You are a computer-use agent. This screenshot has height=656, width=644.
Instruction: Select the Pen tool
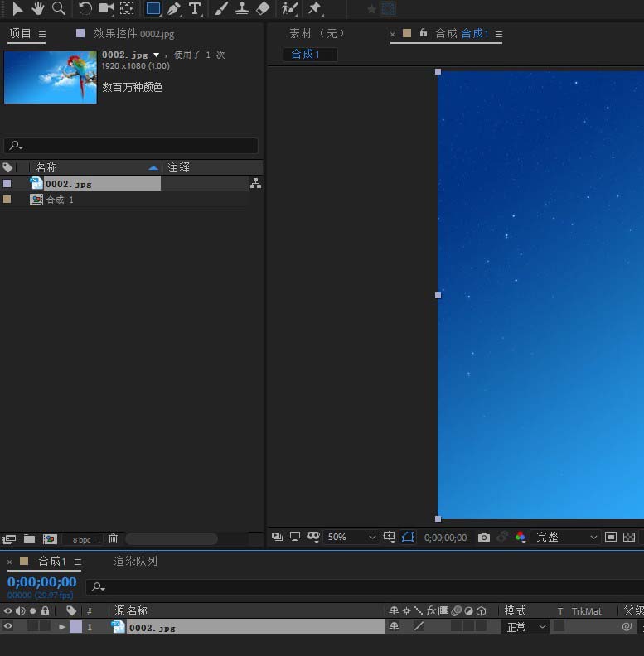tap(173, 8)
